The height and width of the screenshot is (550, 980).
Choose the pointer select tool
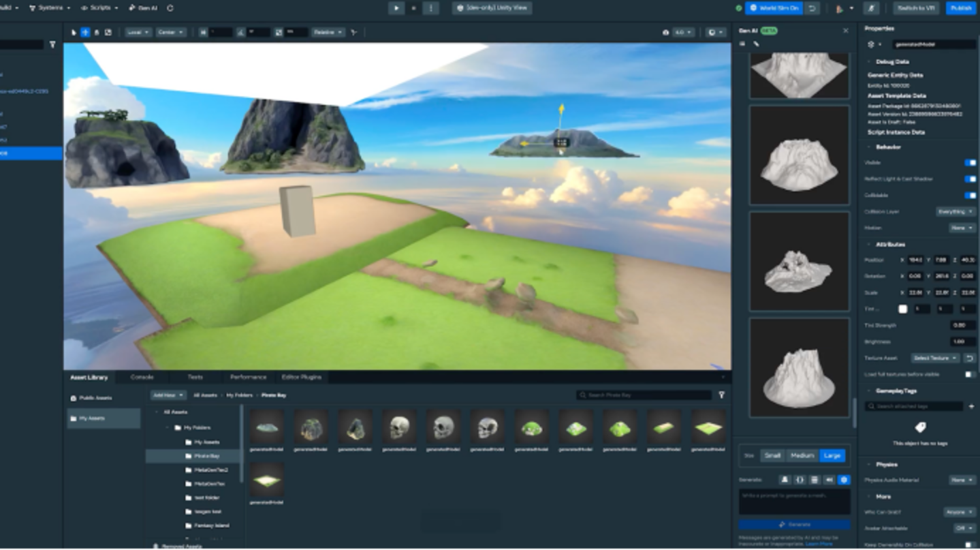pos(74,32)
